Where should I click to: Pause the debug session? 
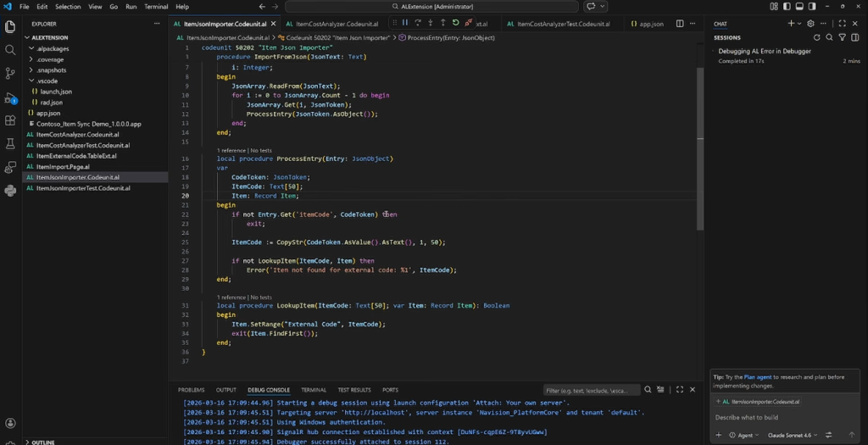click(404, 23)
